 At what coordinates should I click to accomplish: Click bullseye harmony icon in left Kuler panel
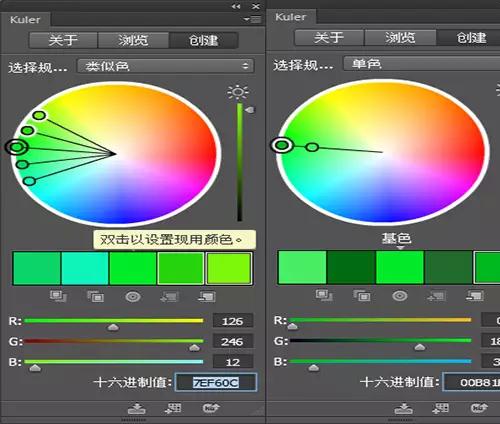click(x=133, y=296)
